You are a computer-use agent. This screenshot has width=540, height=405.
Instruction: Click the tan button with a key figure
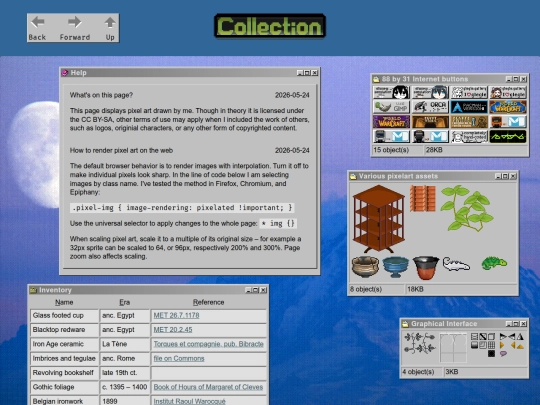tap(469, 122)
